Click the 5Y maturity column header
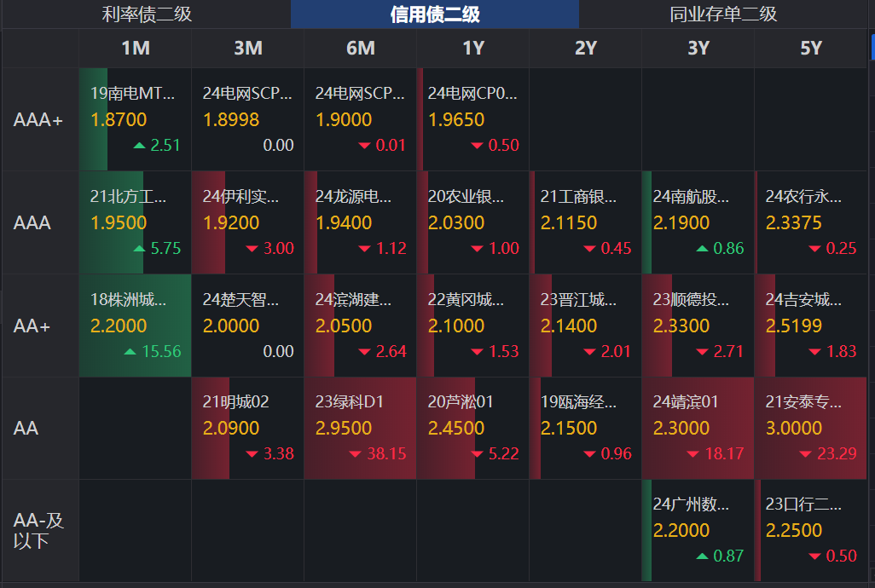This screenshot has width=875, height=588. (811, 49)
